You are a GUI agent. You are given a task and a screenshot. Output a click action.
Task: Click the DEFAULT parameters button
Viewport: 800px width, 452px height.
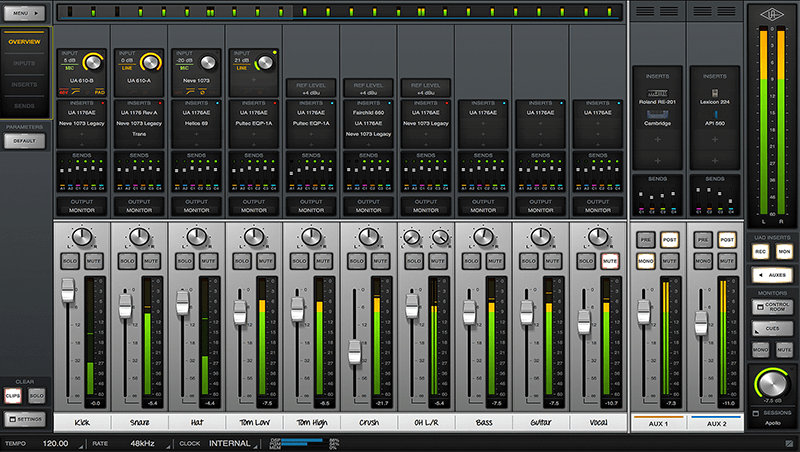pyautogui.click(x=24, y=141)
